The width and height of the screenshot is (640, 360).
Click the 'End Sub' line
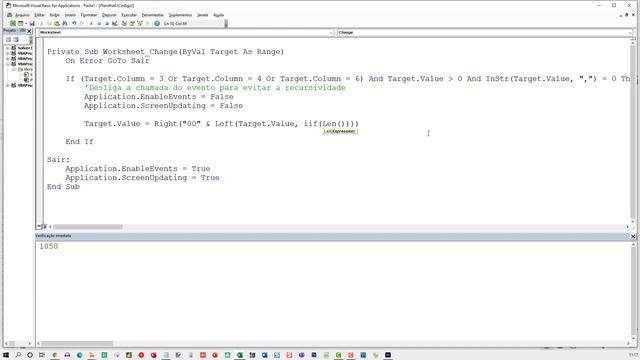click(63, 187)
